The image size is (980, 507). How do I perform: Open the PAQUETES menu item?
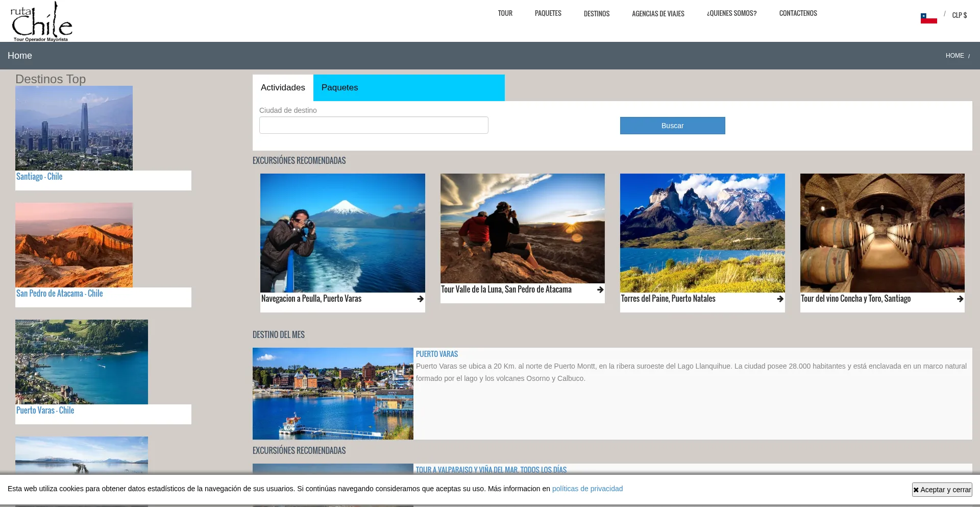point(548,13)
